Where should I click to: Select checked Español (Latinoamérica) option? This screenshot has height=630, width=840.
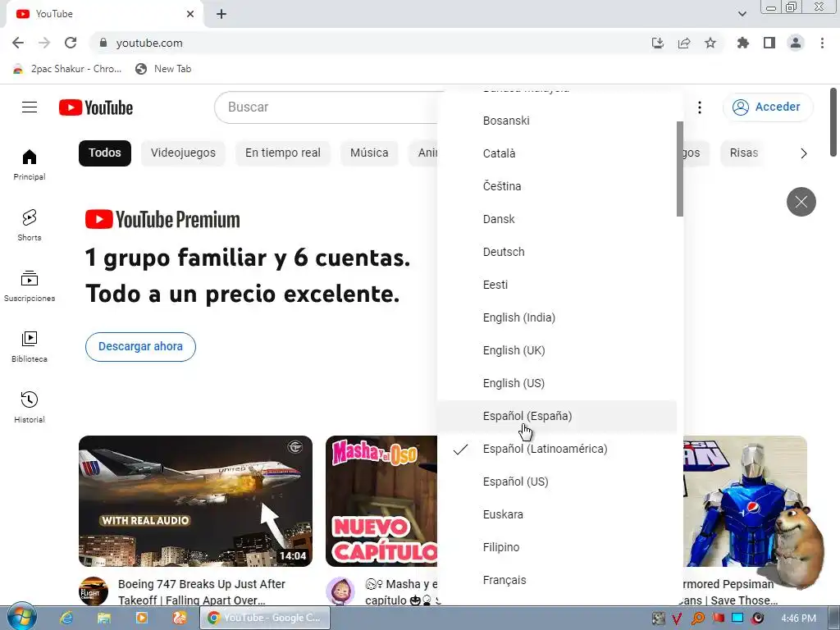(557, 449)
